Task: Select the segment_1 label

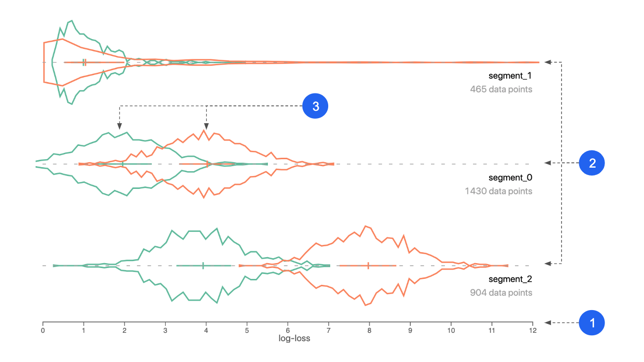Action: 511,76
